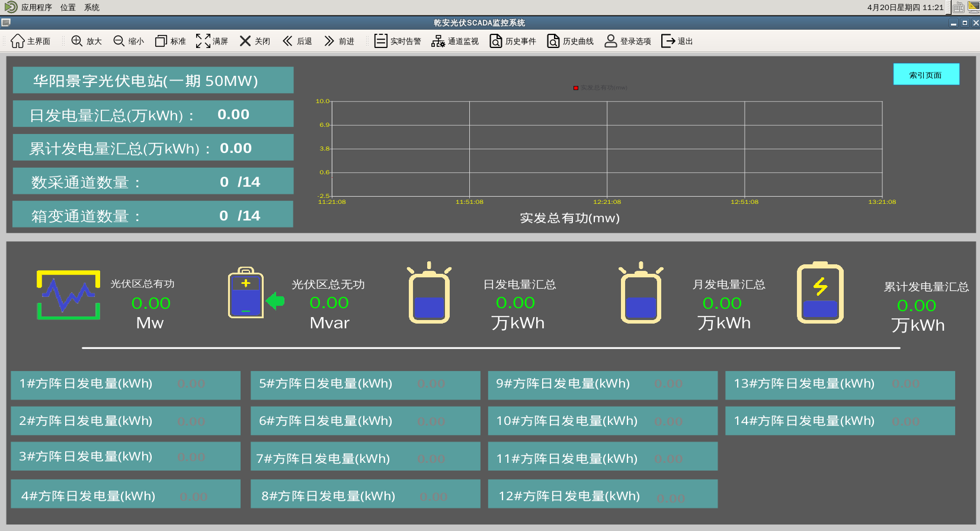Screen dimensions: 980x531
Task: Select 14#方阵日发电量 tile
Action: [840, 421]
